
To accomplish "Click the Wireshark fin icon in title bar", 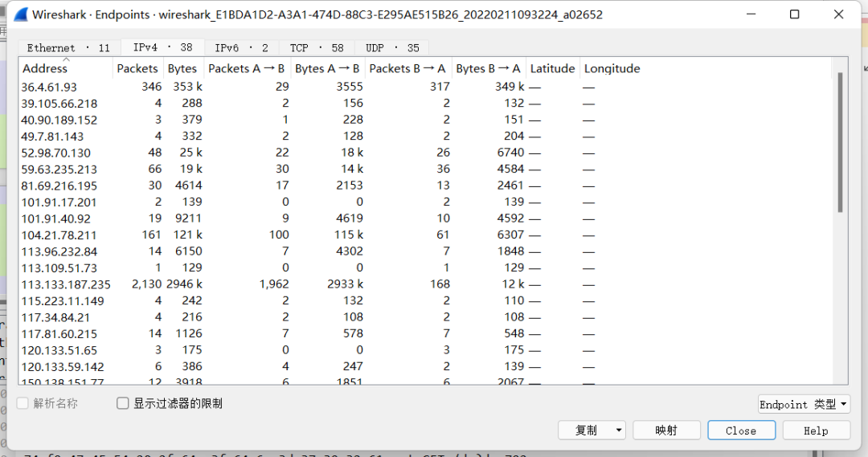I will pos(21,14).
